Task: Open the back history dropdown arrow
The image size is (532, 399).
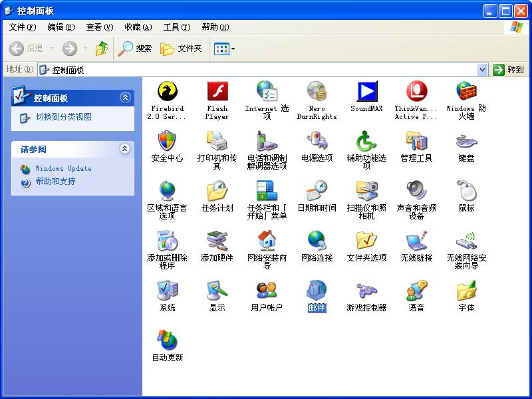Action: point(52,49)
